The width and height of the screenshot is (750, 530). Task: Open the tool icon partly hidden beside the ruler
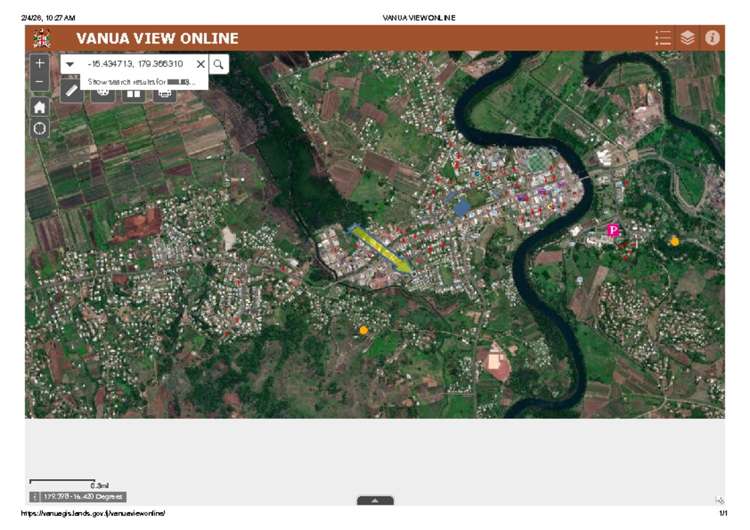(103, 95)
